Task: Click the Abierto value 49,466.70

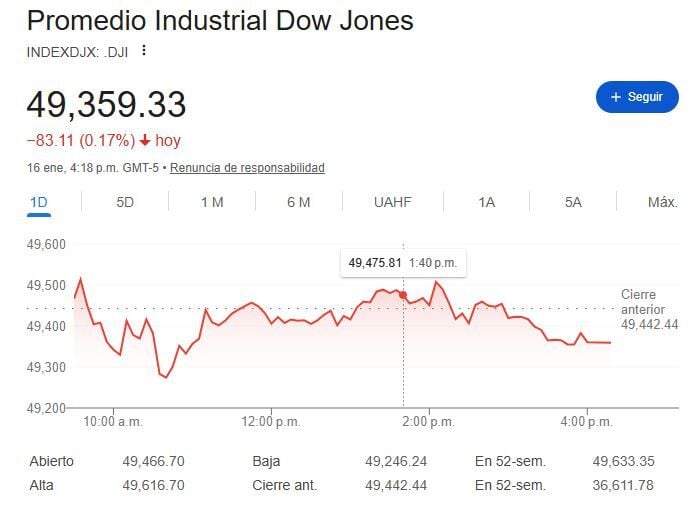Action: [x=153, y=461]
